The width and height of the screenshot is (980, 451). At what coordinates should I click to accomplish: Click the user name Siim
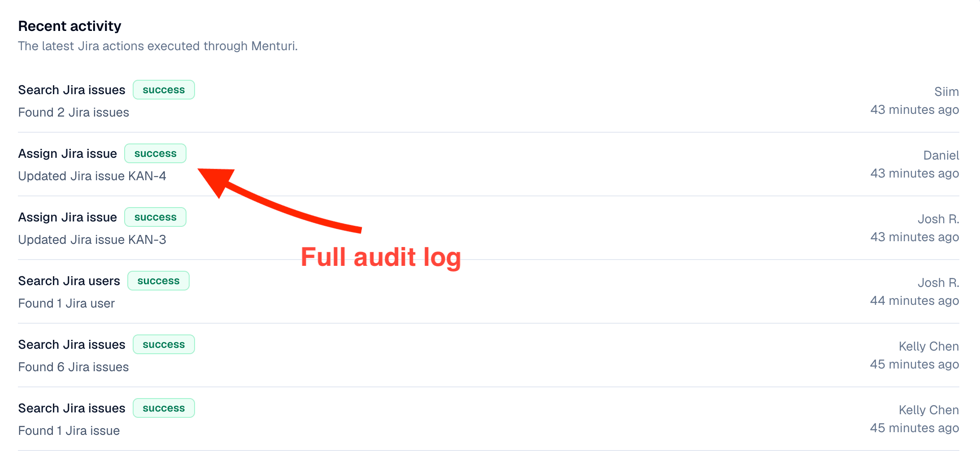(x=946, y=91)
